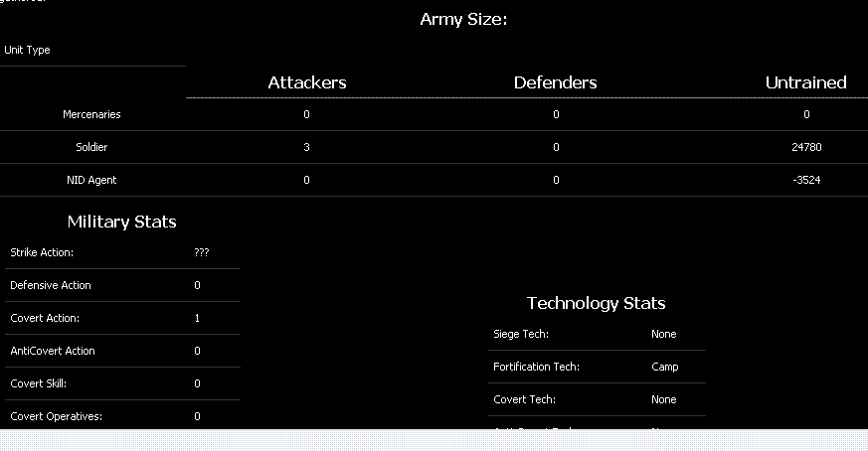This screenshot has width=868, height=451.
Task: Select the Defensive Action label
Action: [x=51, y=285]
